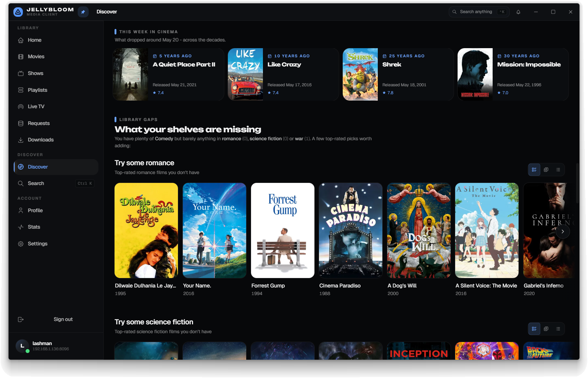Switch science fiction row to list view

[558, 329]
